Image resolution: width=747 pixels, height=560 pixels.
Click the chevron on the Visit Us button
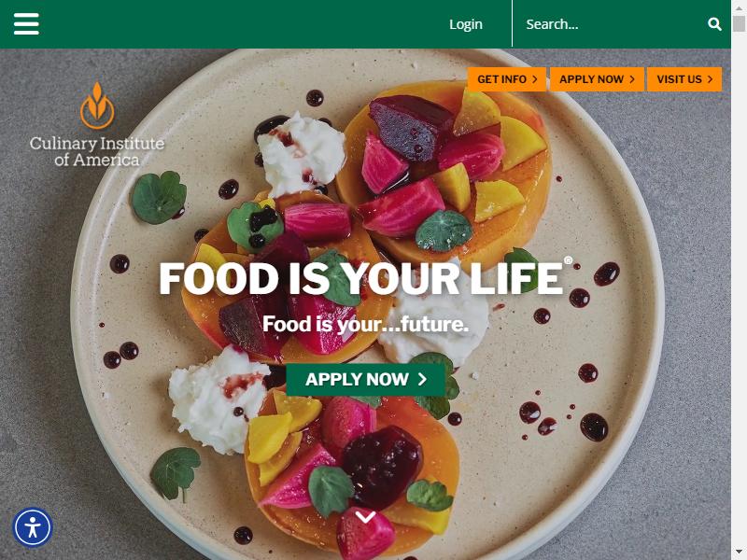click(x=710, y=79)
